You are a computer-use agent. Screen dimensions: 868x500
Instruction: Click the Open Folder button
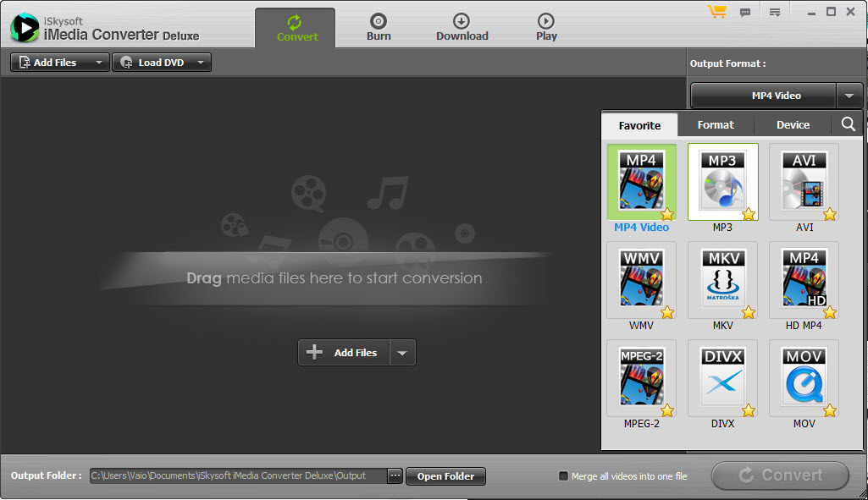(x=445, y=476)
